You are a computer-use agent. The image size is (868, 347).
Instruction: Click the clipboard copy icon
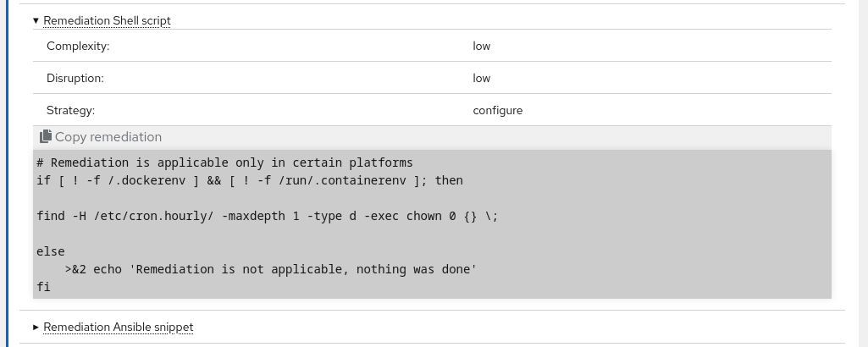tap(46, 136)
